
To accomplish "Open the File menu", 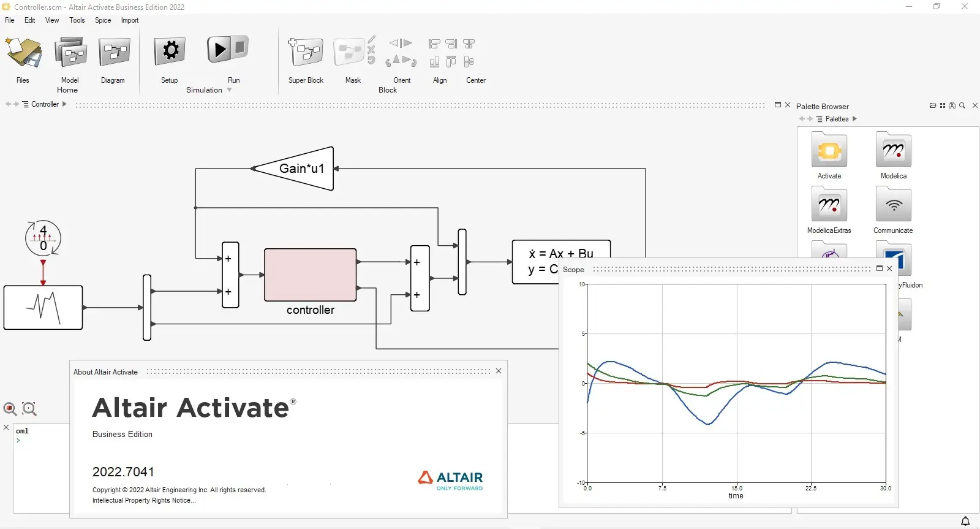I will pyautogui.click(x=10, y=20).
